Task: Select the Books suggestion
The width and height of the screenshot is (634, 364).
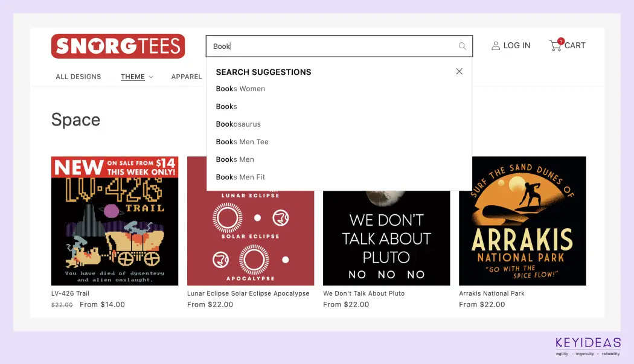Action: click(x=226, y=107)
